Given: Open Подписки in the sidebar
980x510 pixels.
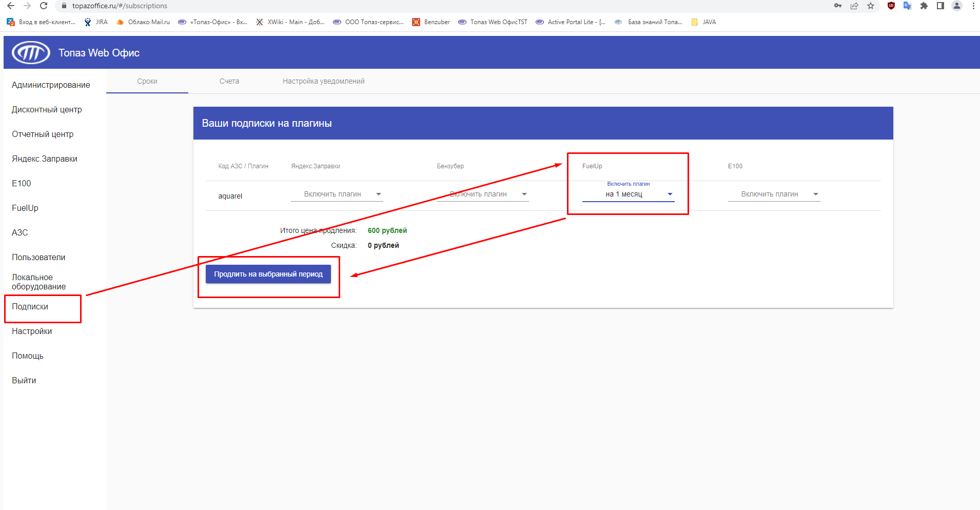Looking at the screenshot, I should [x=30, y=306].
